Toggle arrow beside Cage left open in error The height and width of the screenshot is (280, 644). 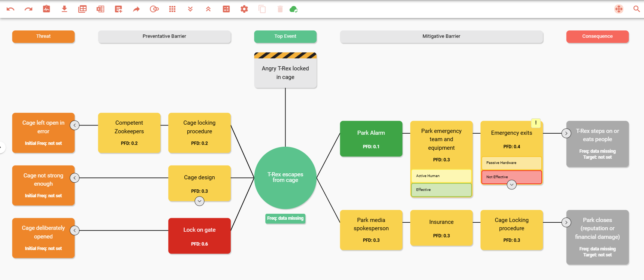click(x=75, y=125)
